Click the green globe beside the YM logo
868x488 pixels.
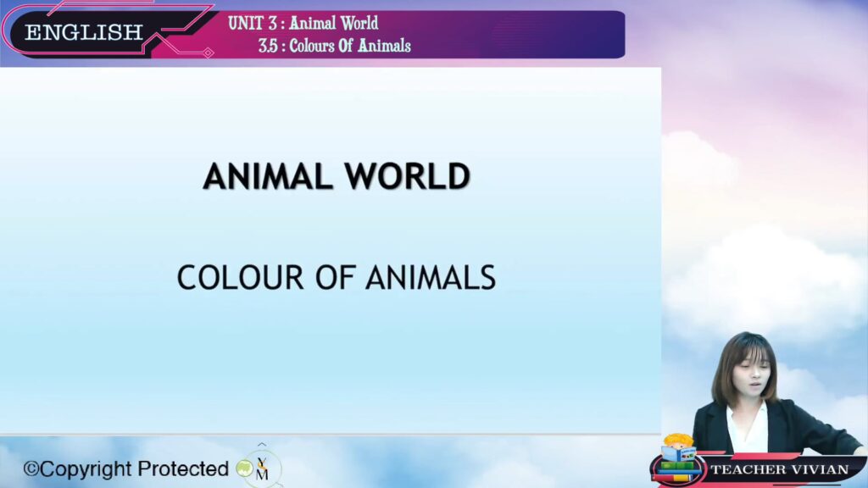[244, 469]
